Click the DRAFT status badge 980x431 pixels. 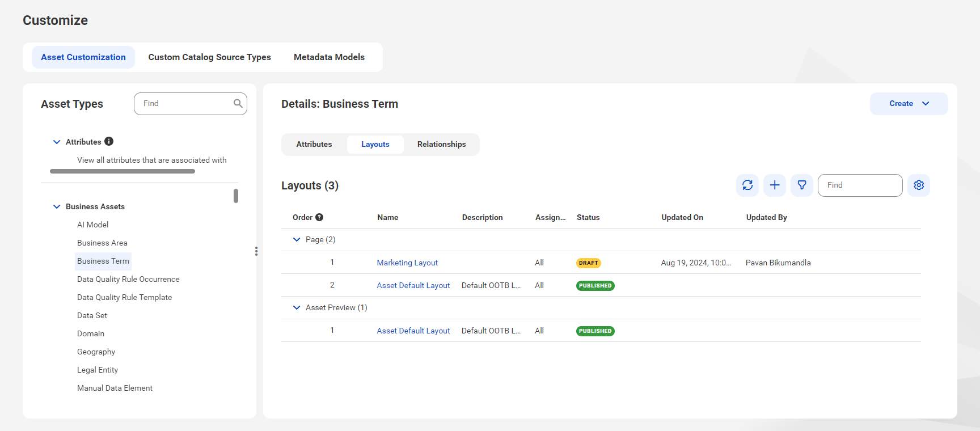pyautogui.click(x=589, y=263)
